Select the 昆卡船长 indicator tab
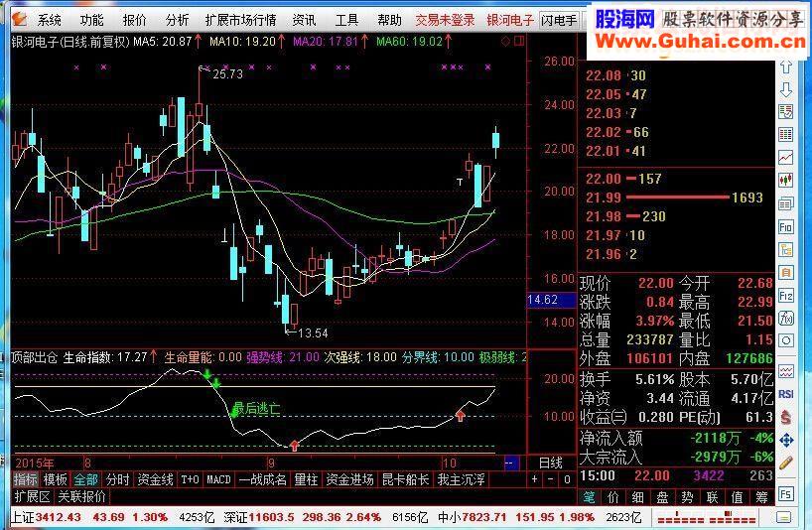Viewport: 812px width, 530px height. click(405, 479)
